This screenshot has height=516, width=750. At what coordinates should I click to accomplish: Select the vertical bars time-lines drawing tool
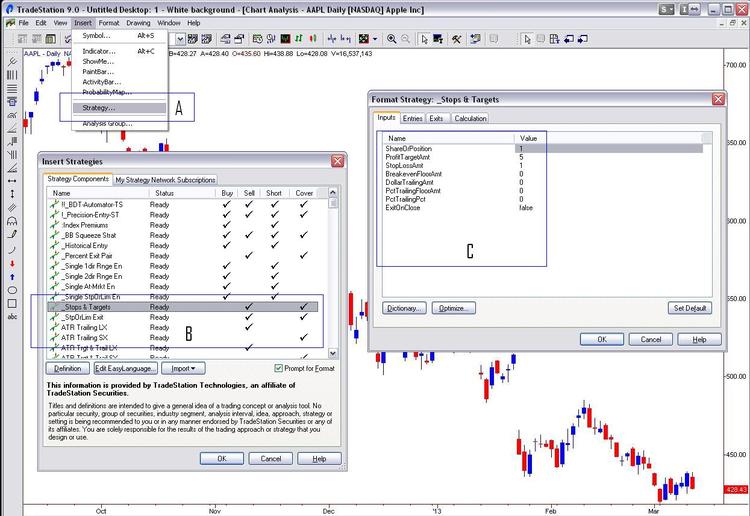coord(12,75)
